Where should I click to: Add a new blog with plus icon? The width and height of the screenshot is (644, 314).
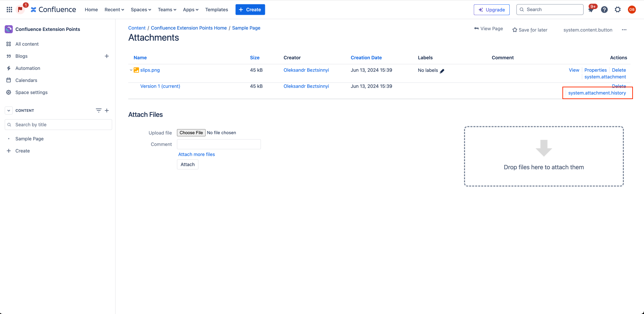[107, 56]
